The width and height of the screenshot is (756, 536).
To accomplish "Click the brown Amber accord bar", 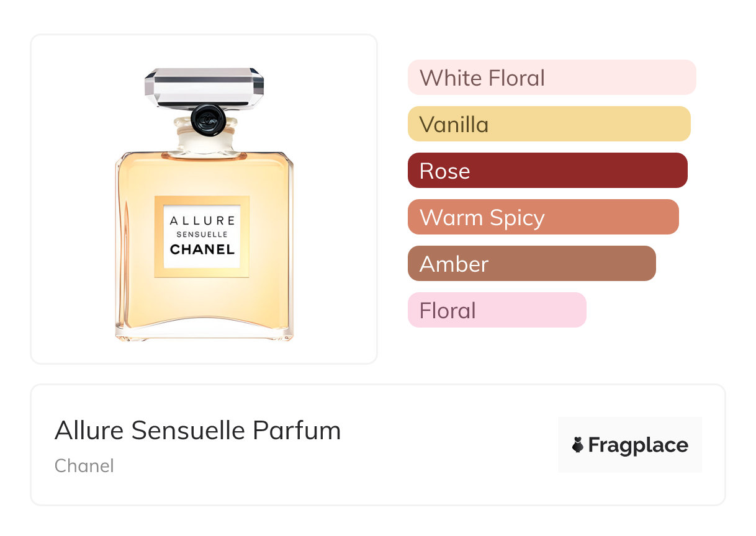I will [x=531, y=264].
